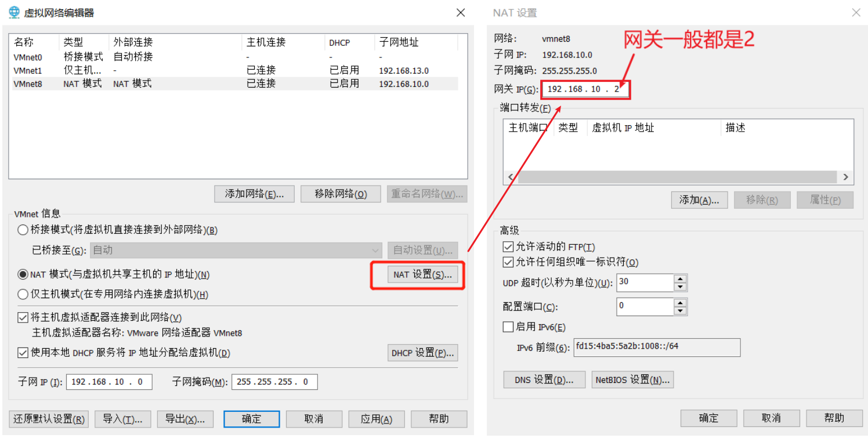Click 移除(R) port forwarding button

[762, 200]
